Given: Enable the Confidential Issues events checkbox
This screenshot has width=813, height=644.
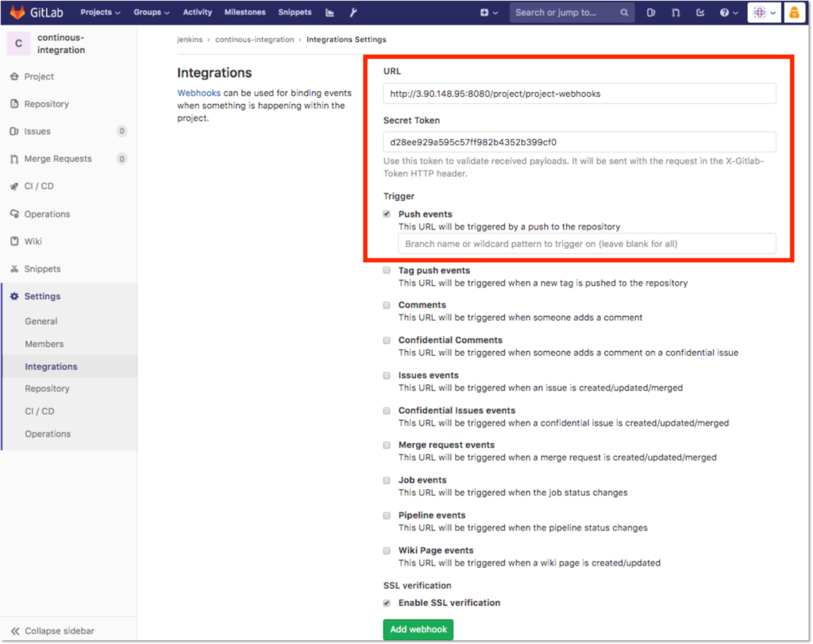Looking at the screenshot, I should coord(387,411).
